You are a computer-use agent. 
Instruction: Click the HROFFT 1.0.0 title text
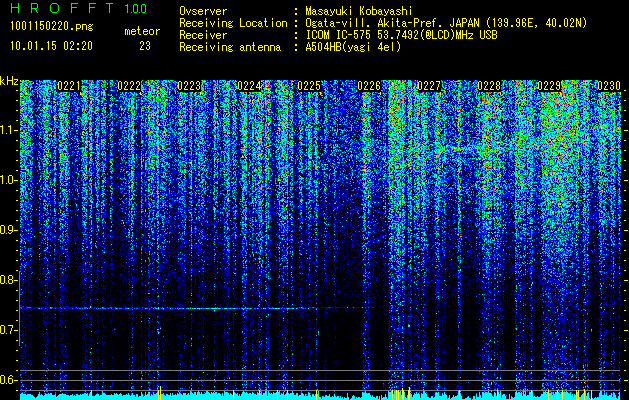point(79,8)
